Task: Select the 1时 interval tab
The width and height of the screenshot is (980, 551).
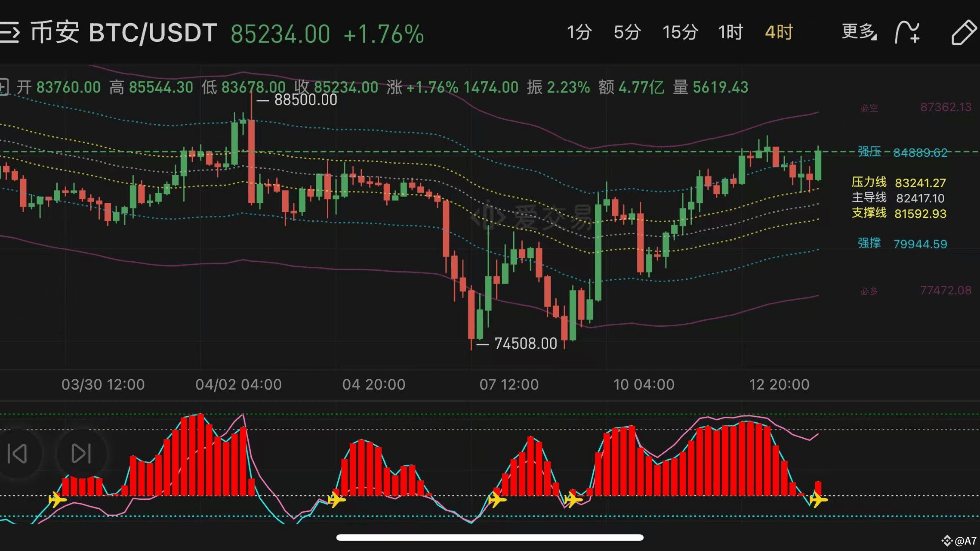Action: (730, 32)
